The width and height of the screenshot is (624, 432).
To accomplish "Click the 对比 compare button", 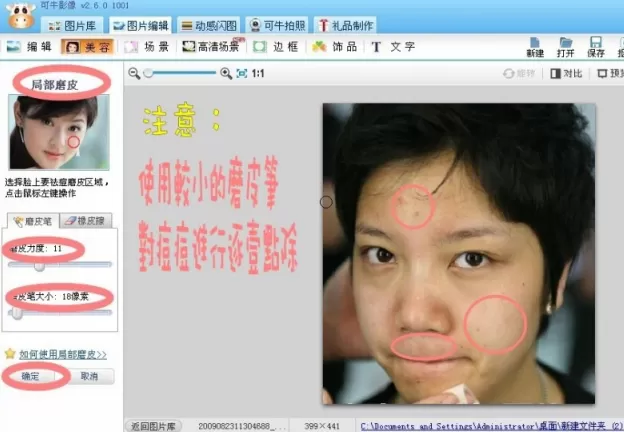I will [x=566, y=74].
